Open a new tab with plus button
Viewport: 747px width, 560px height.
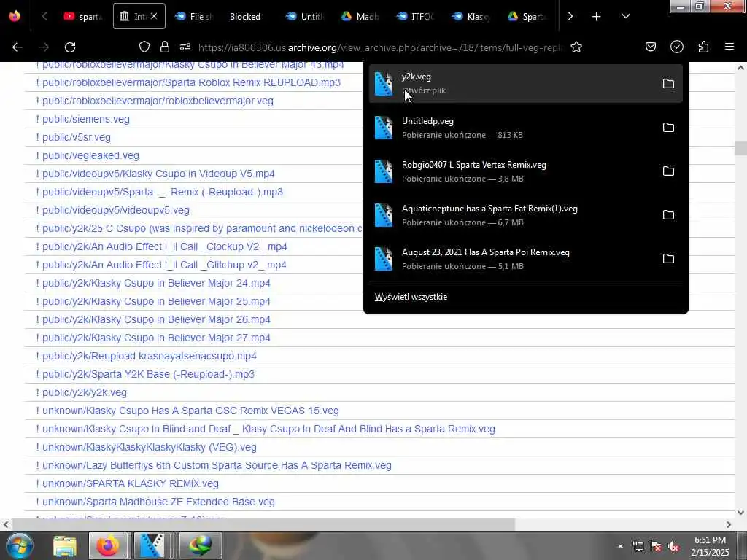(597, 17)
